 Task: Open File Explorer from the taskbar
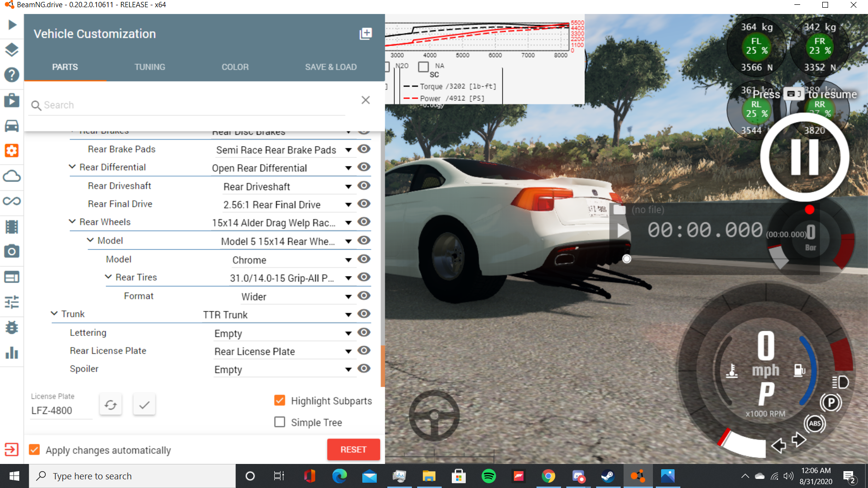pos(429,476)
